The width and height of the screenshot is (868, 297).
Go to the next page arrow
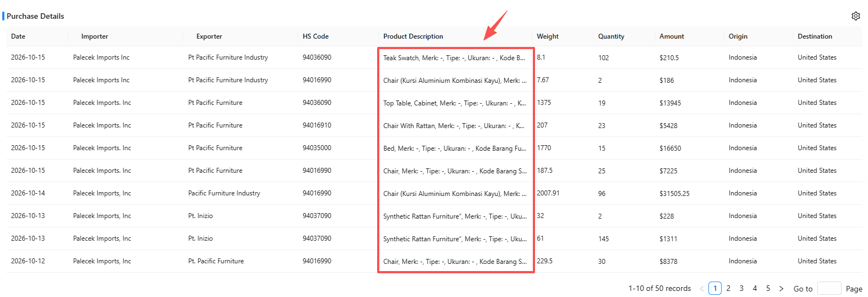click(x=781, y=289)
